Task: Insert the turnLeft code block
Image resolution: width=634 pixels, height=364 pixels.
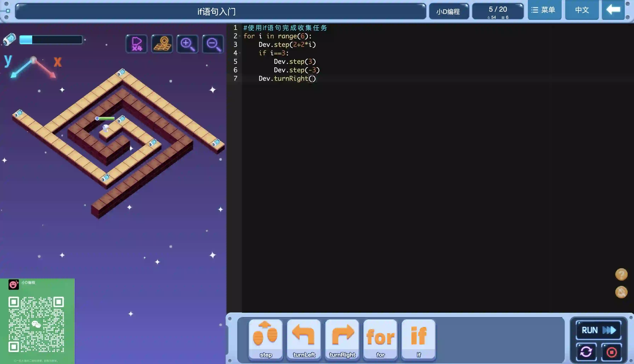Action: [x=304, y=339]
